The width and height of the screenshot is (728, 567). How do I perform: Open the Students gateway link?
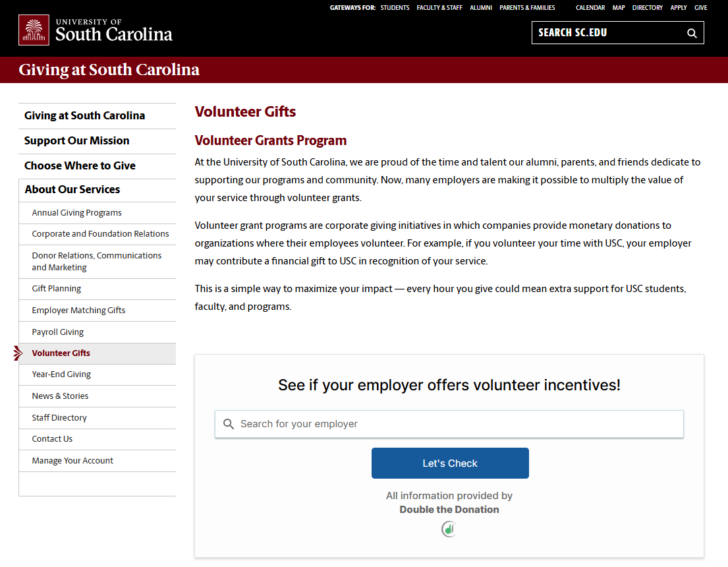point(395,8)
